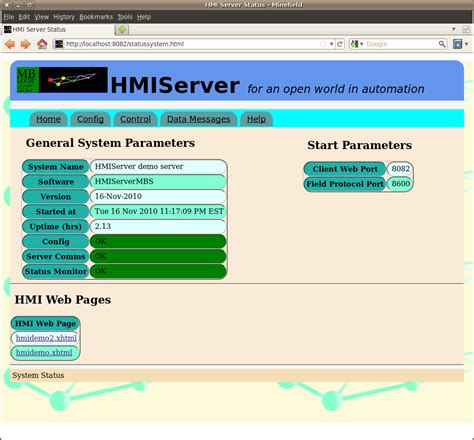Go to the Home page icon
Screen dimensions: 474x440
coord(42,44)
